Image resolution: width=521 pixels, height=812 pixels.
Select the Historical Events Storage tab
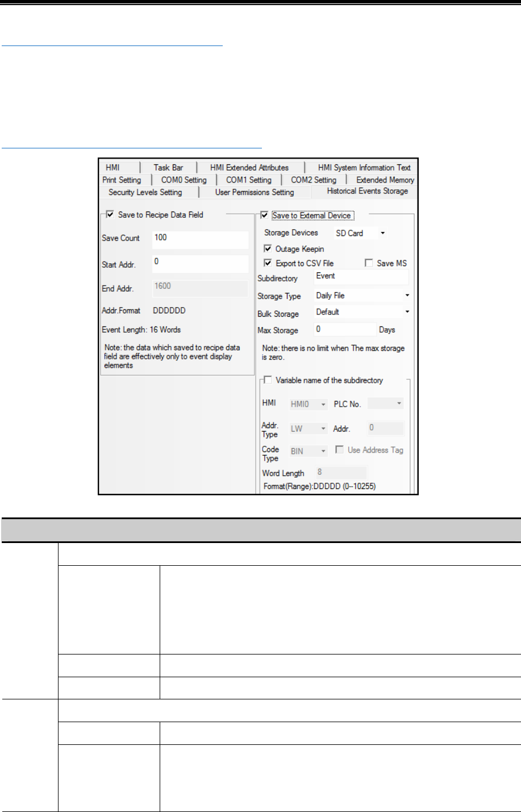[367, 191]
